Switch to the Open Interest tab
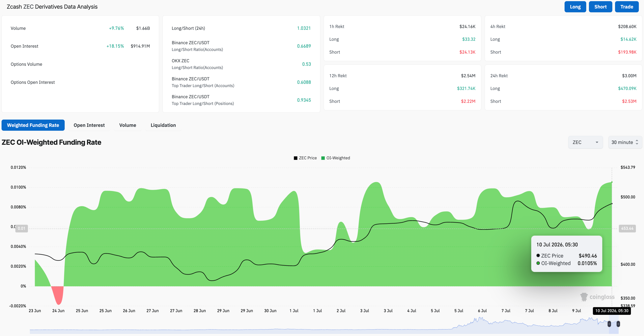Screen dimensions: 644x336 (x=89, y=125)
